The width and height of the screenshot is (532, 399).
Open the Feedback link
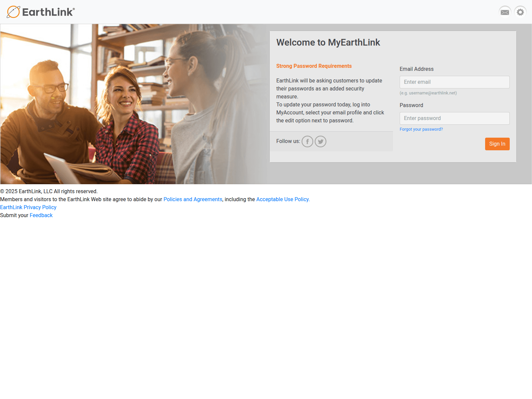41,215
